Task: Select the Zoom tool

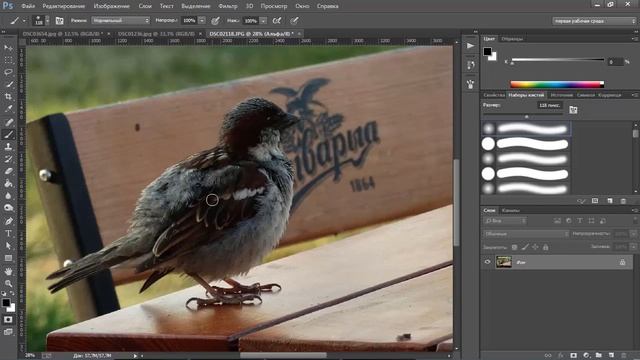Action: click(8, 283)
